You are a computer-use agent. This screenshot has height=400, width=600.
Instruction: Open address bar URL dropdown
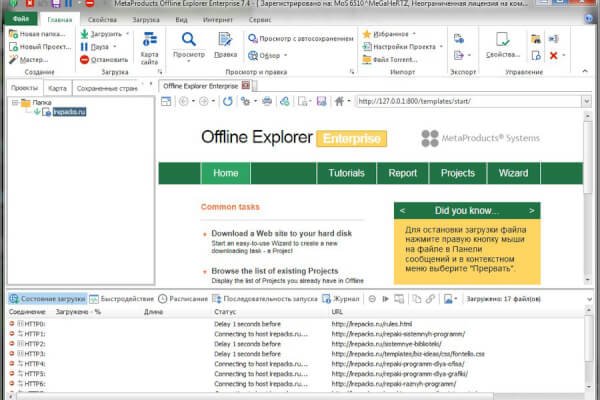(x=587, y=101)
